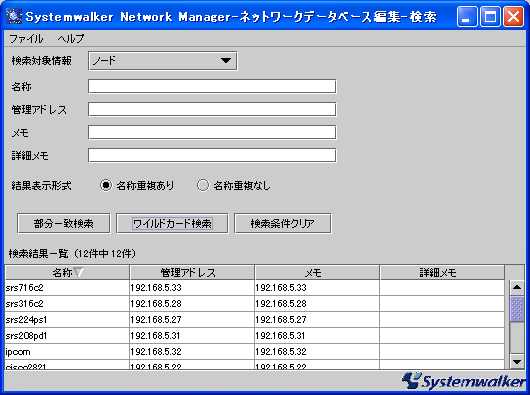The height and width of the screenshot is (395, 530).
Task: Click the scrollbar down arrow
Action: click(x=517, y=362)
